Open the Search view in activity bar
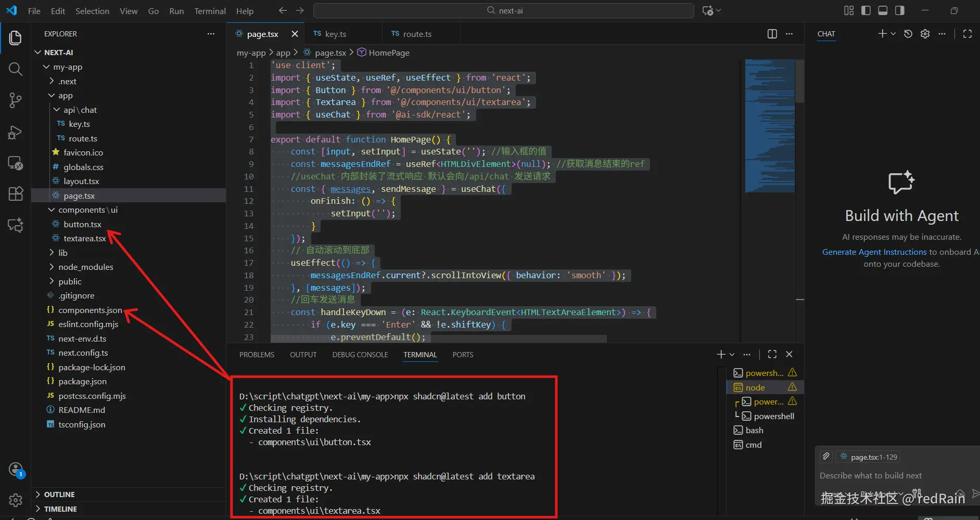 pos(15,69)
